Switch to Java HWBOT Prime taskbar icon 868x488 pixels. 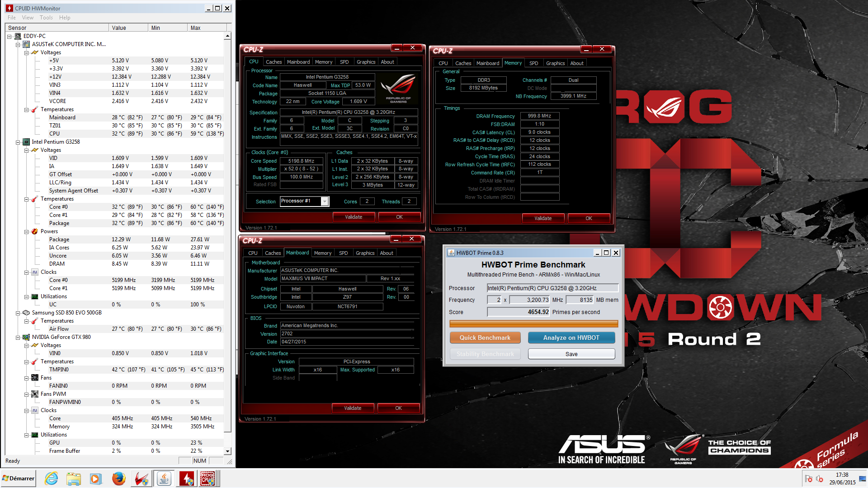pos(164,479)
